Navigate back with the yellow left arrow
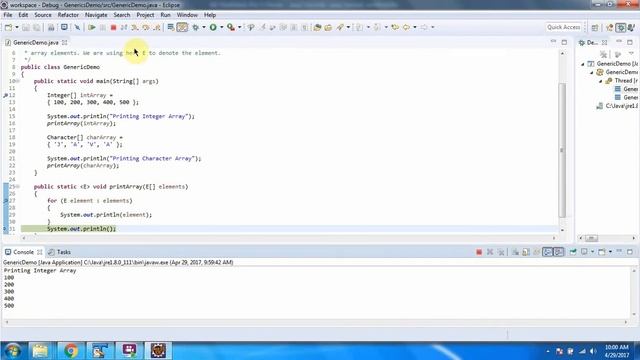The width and height of the screenshot is (640, 360). (407, 27)
